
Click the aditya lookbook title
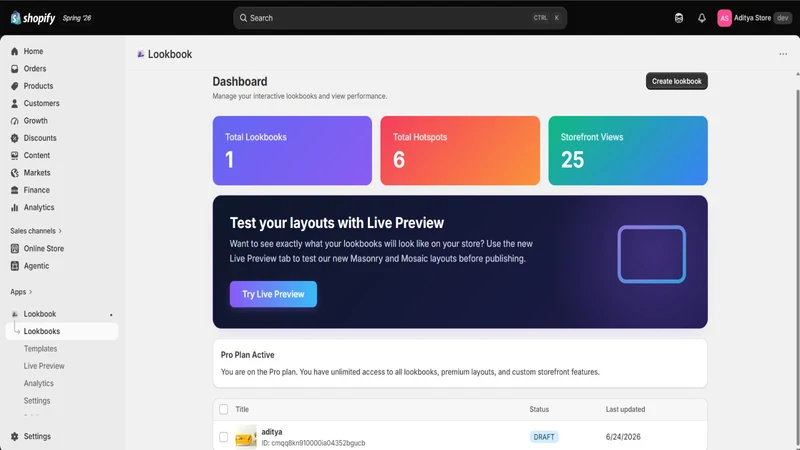point(271,432)
